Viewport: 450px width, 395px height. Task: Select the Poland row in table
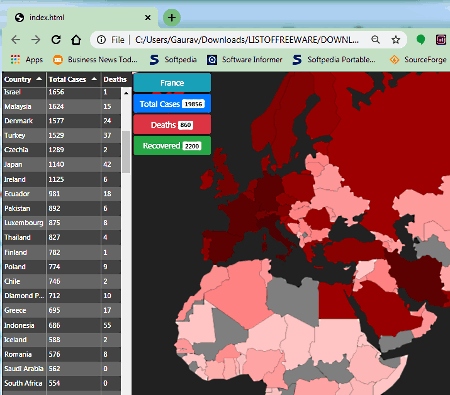(x=62, y=267)
